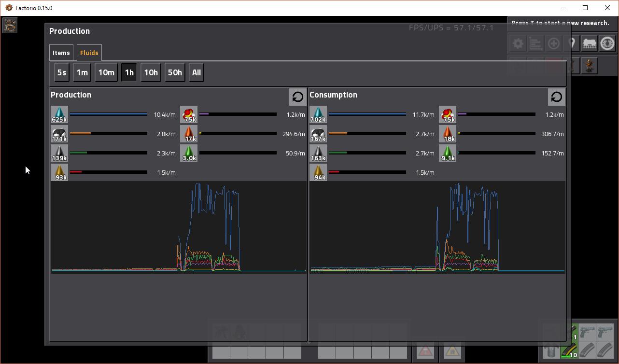Click the crude oil icon labeled 139k
This screenshot has width=619, height=364.
[x=59, y=153]
